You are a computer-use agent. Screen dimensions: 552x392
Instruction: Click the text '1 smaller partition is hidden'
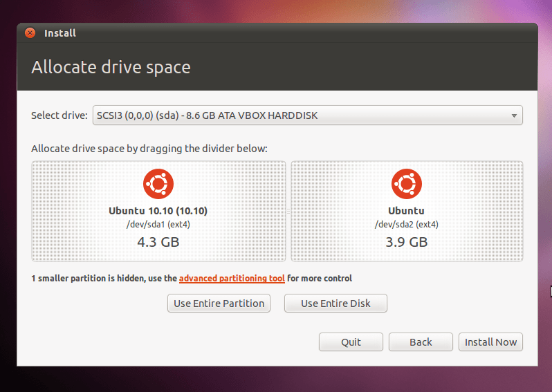(x=88, y=279)
